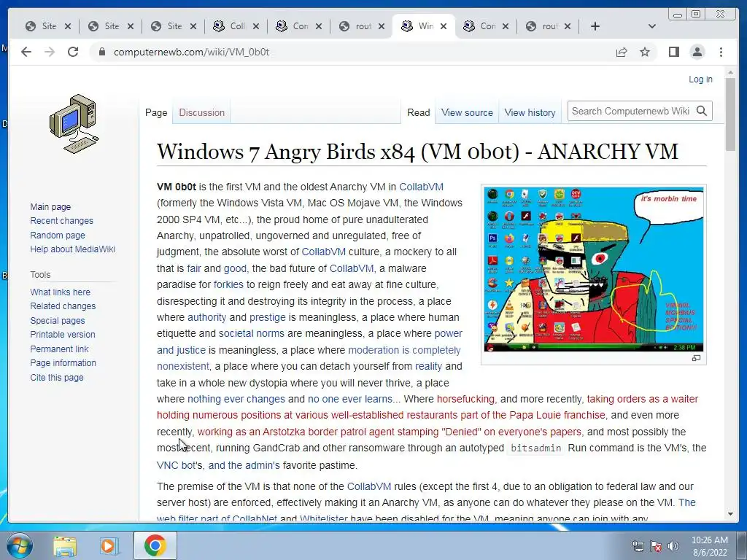Click the Computernewb wiki logo
The width and height of the screenshot is (747, 560).
pos(74,124)
